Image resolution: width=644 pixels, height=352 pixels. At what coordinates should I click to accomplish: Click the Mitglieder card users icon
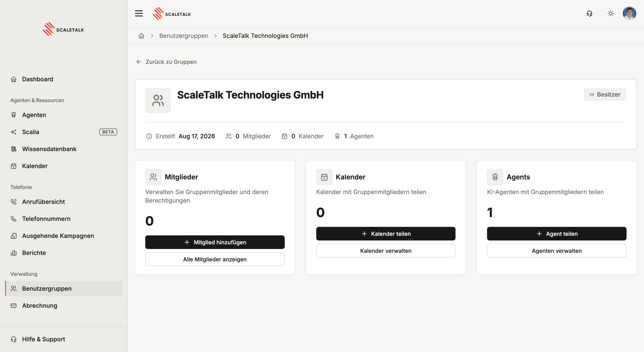coord(153,177)
